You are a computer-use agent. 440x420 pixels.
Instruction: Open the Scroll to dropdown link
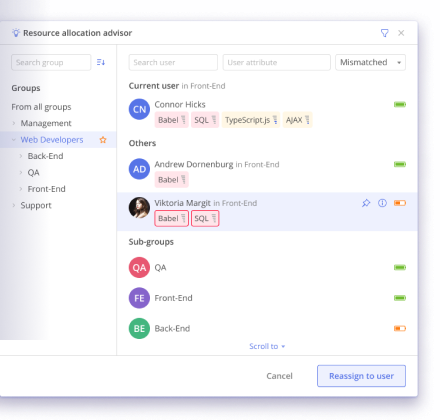click(267, 346)
